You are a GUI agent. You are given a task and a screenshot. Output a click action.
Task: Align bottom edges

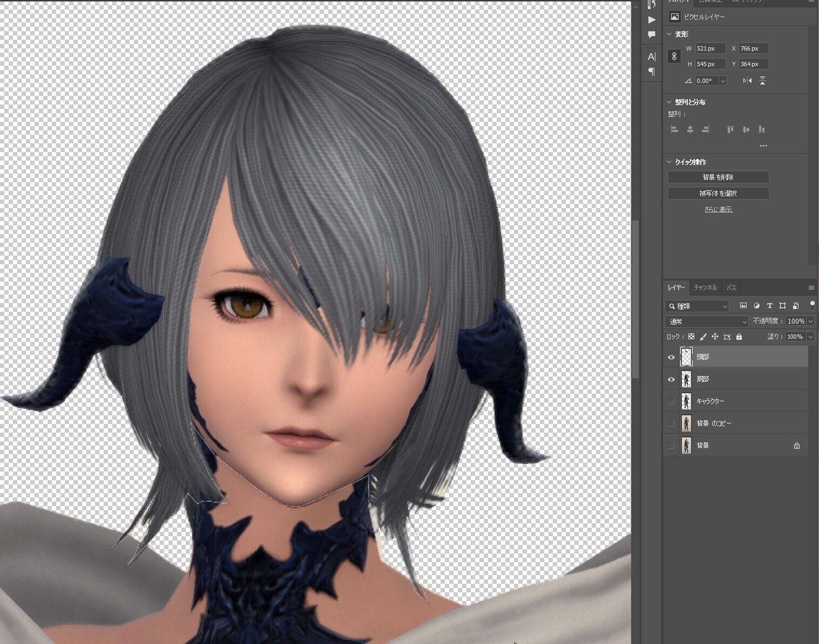pos(762,129)
